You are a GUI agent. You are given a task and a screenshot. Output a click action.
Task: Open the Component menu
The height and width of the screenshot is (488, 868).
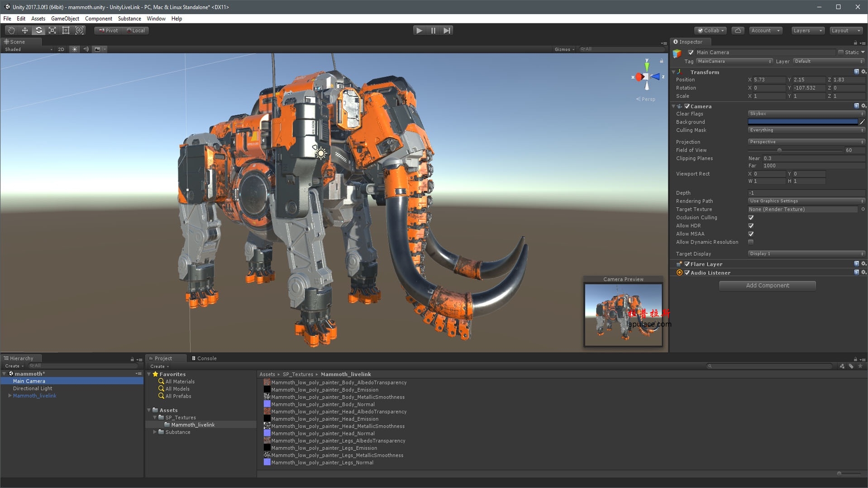click(99, 19)
